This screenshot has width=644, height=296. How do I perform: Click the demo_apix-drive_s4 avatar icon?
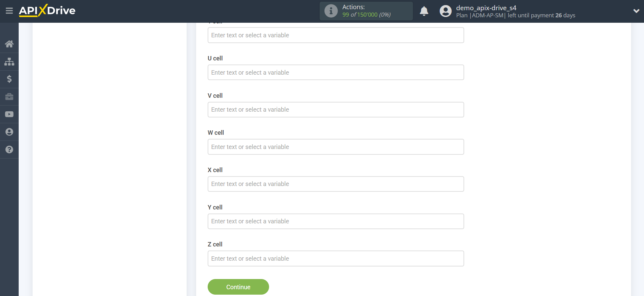(446, 11)
